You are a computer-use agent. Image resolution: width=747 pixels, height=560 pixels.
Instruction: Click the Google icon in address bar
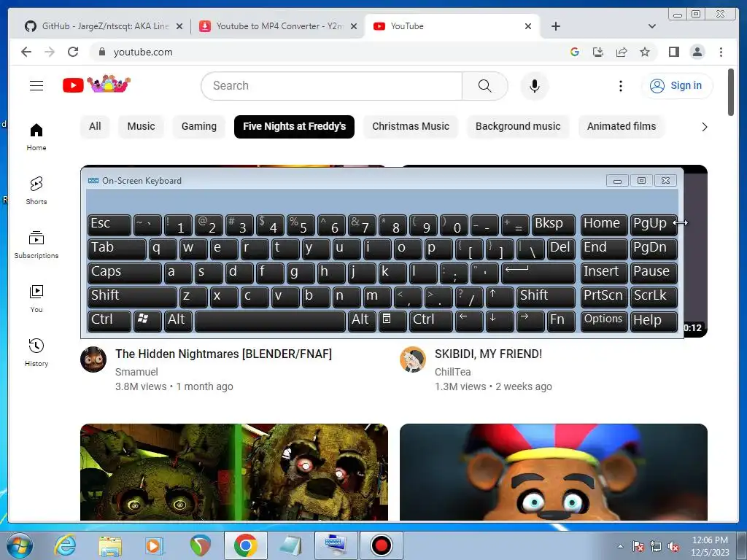click(575, 52)
